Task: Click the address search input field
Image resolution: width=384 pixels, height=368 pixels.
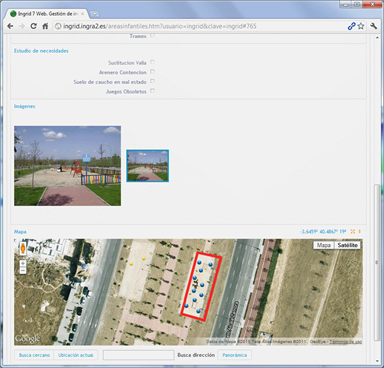Action: click(139, 355)
